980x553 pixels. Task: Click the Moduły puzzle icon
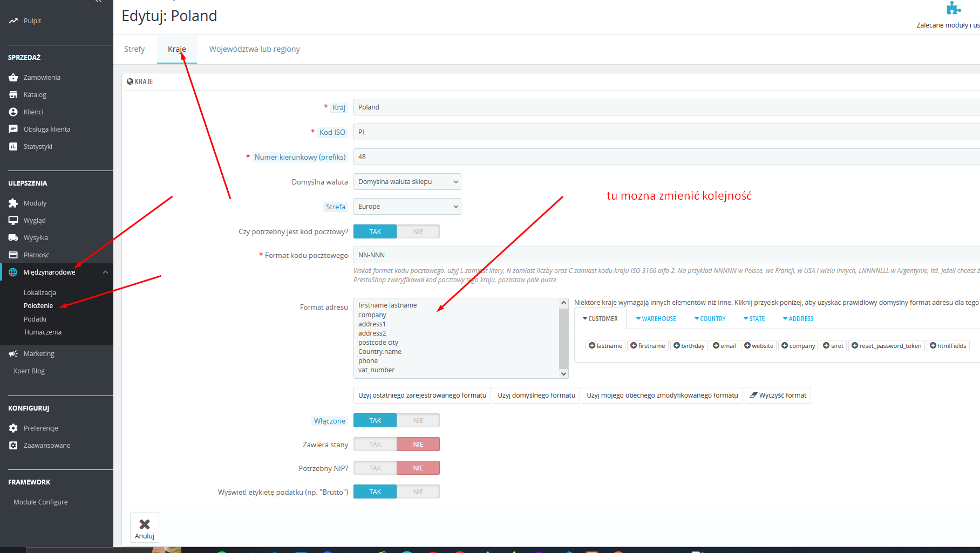coord(13,203)
